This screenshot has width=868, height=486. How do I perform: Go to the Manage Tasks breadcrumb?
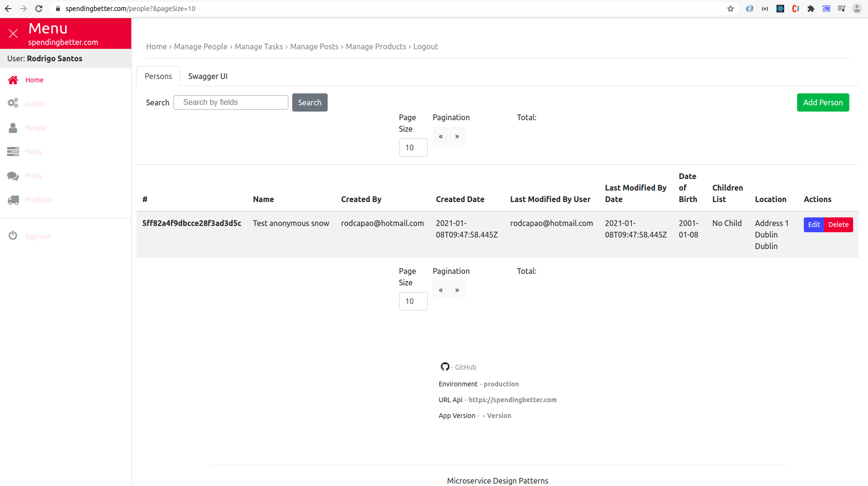pos(259,46)
